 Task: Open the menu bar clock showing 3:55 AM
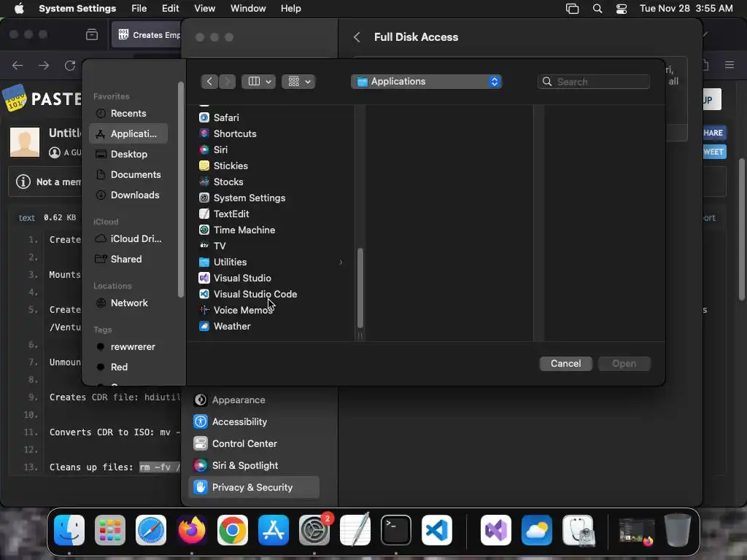tap(686, 9)
